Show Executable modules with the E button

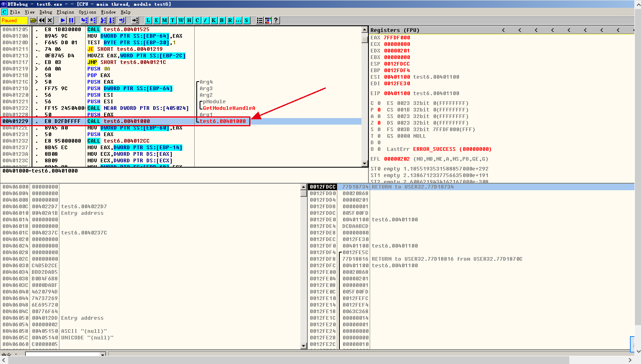click(157, 20)
